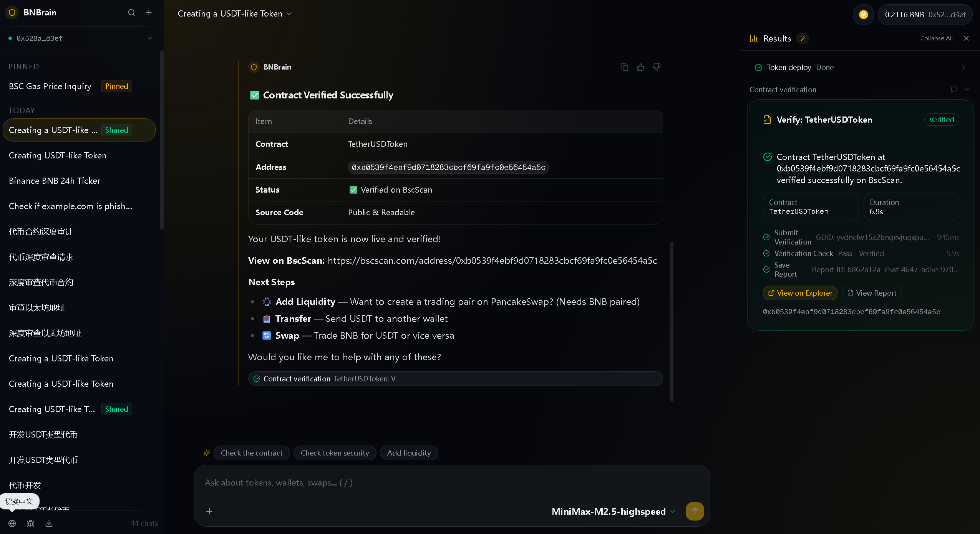Switch language with the globe icon
Image resolution: width=980 pixels, height=534 pixels.
pyautogui.click(x=11, y=523)
